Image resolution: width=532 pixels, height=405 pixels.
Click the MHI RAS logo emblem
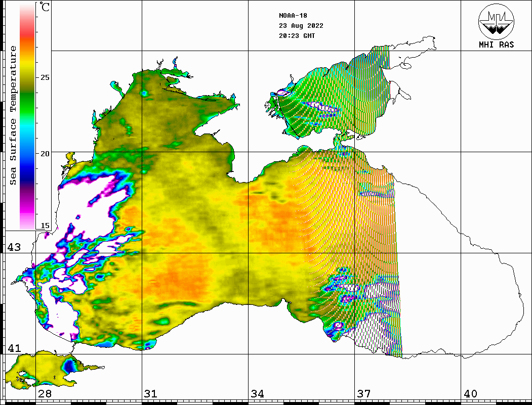click(497, 21)
